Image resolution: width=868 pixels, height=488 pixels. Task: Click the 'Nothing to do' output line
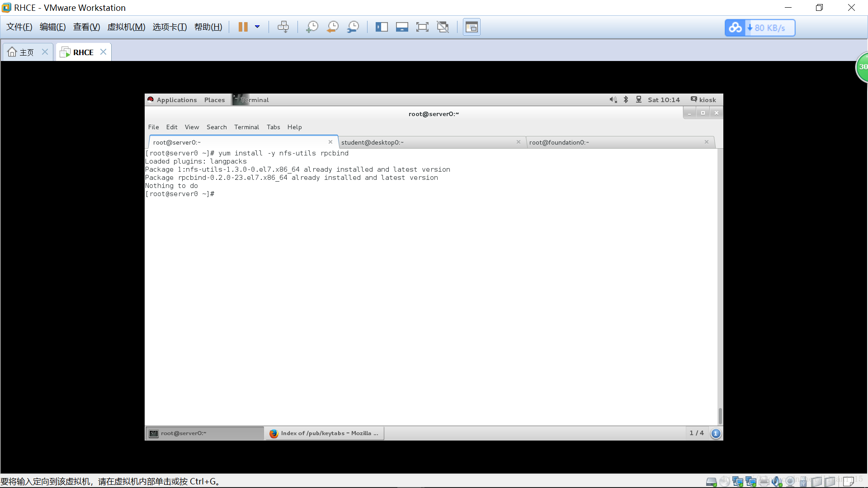click(171, 186)
